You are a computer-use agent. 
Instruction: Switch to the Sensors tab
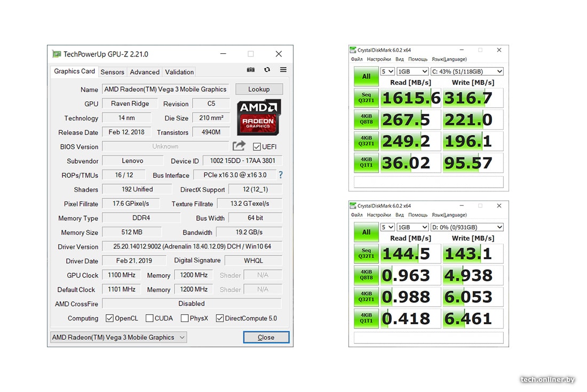click(x=112, y=72)
